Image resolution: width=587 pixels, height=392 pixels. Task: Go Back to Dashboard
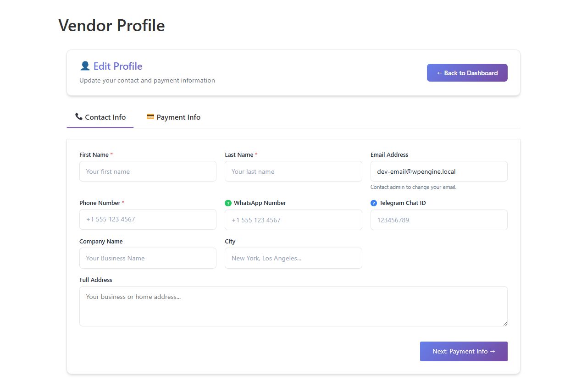pos(467,73)
